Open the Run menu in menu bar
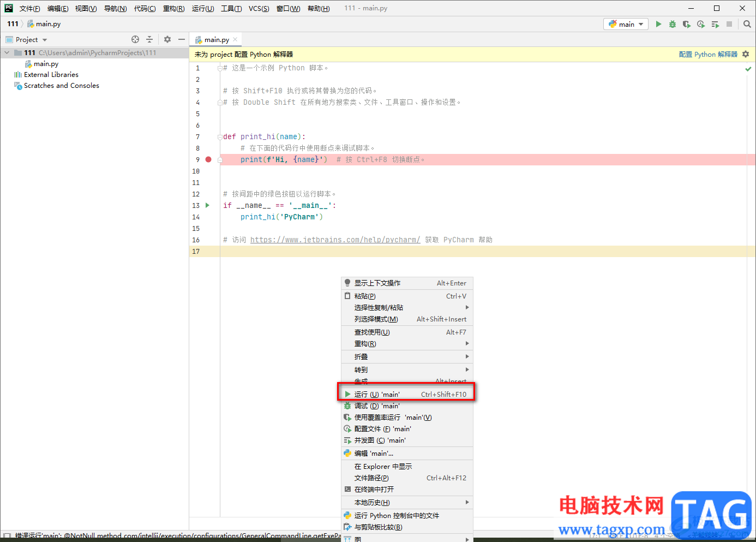 pyautogui.click(x=203, y=8)
